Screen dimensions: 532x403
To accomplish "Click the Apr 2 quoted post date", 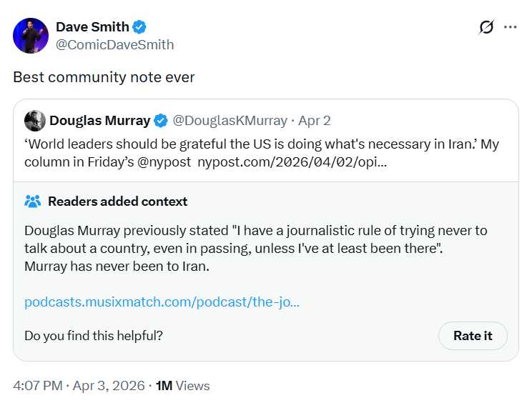I will click(x=314, y=120).
